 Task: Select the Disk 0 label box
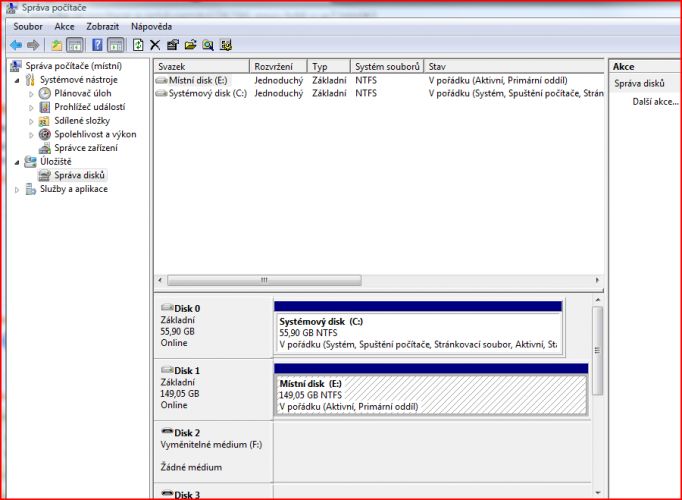coord(213,326)
